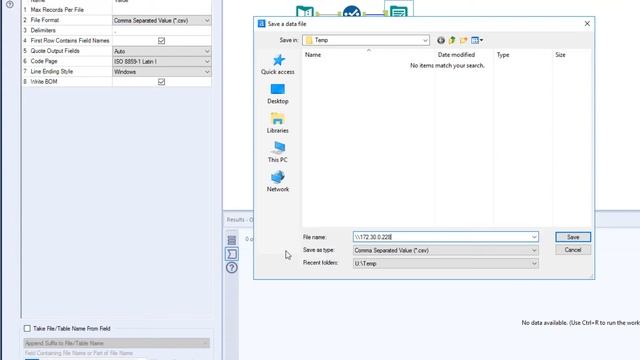Go up one folder level
The image size is (640, 360).
[x=452, y=40]
